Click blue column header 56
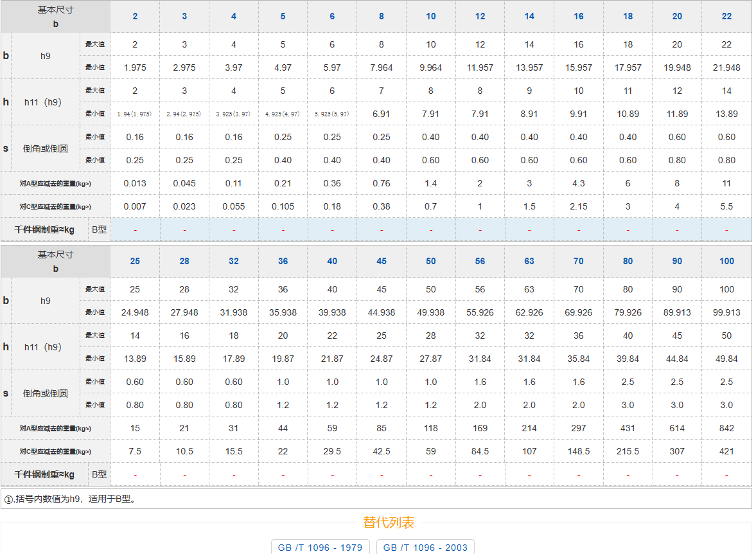This screenshot has height=554, width=756. click(x=480, y=261)
